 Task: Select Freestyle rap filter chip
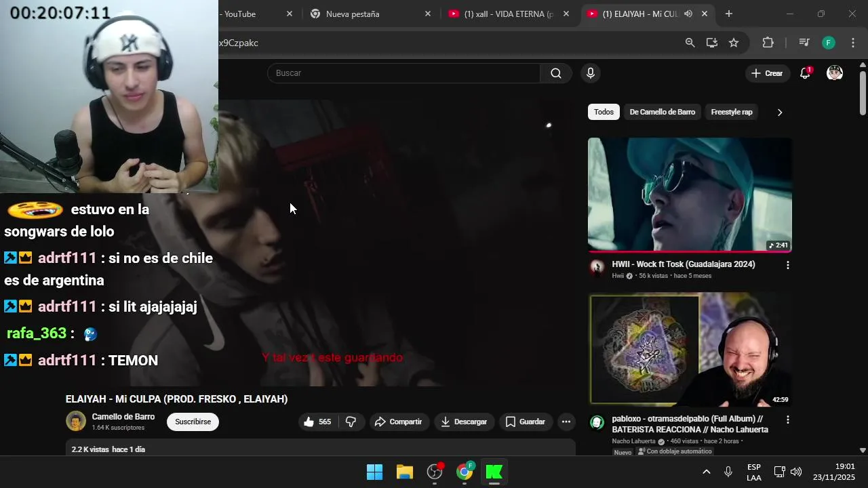coord(732,112)
